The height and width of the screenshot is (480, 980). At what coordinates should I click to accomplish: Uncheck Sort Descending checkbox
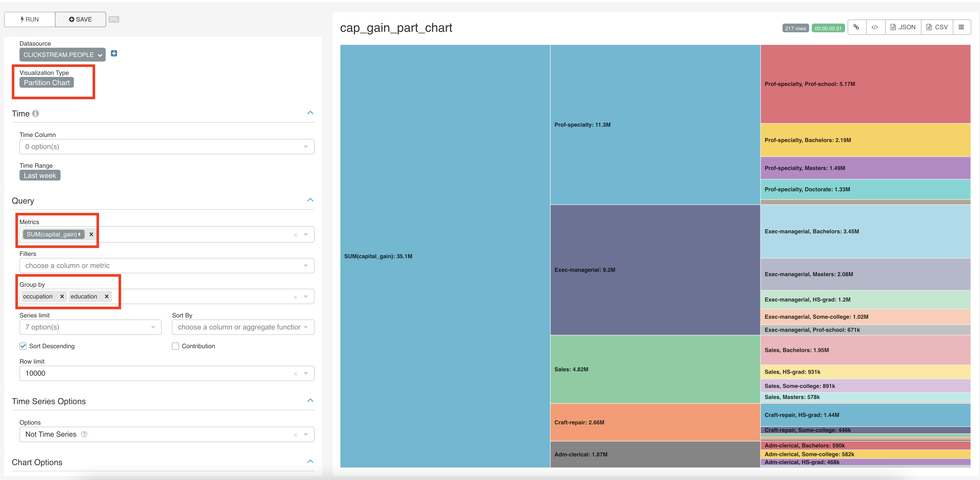point(23,346)
